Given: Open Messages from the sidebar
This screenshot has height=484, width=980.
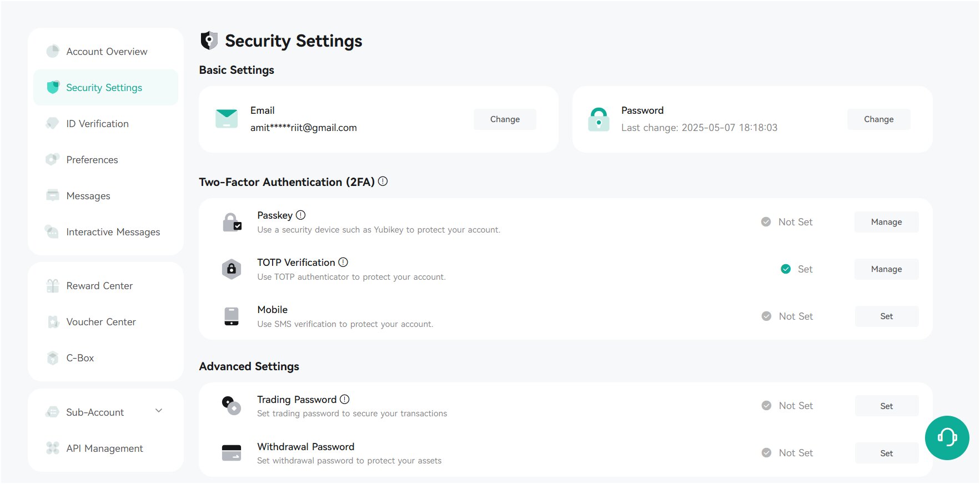Looking at the screenshot, I should [x=105, y=195].
